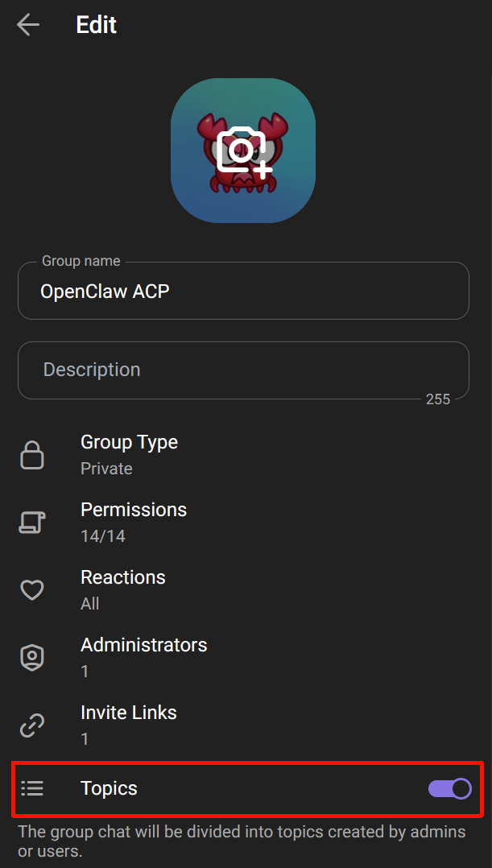Viewport: 492px width, 868px height.
Task: Focus the Group name text field
Action: [243, 291]
